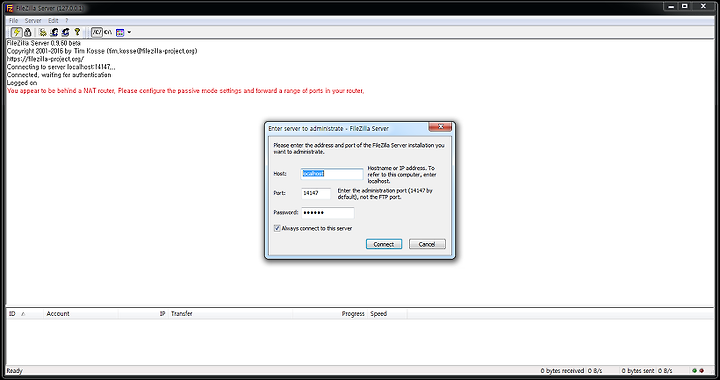Open the Users toolbar icon
The image size is (720, 380).
click(x=54, y=32)
